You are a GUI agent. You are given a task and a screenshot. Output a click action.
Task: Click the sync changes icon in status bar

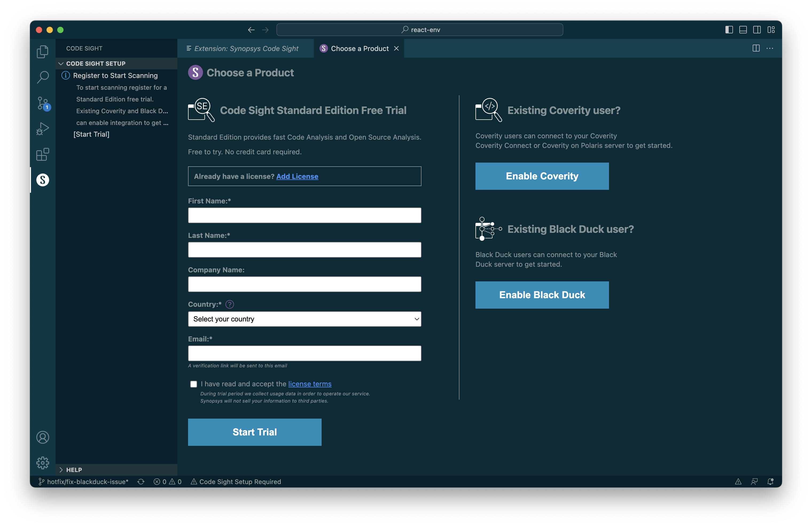tap(141, 481)
